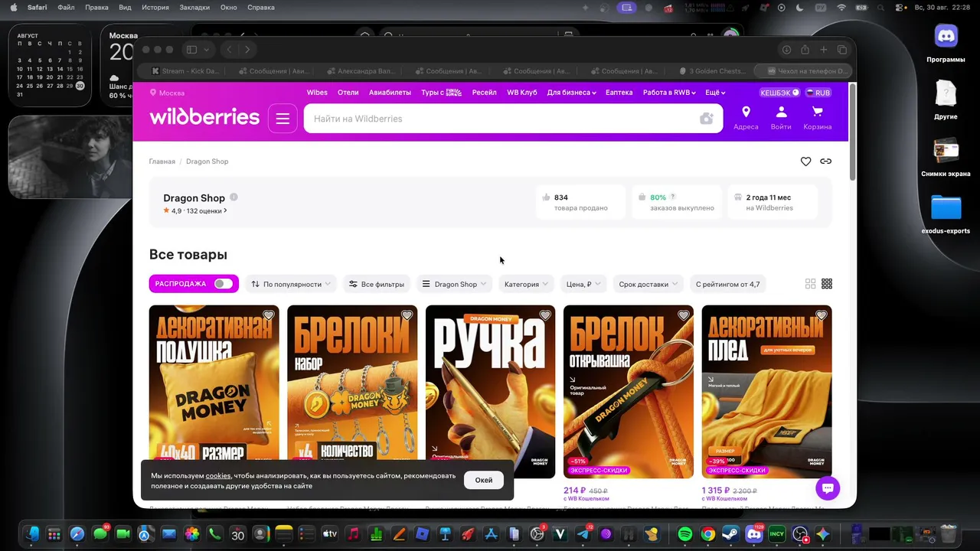Screen dimensions: 980x551
Task: Open the cookies policy link
Action: pos(218,476)
